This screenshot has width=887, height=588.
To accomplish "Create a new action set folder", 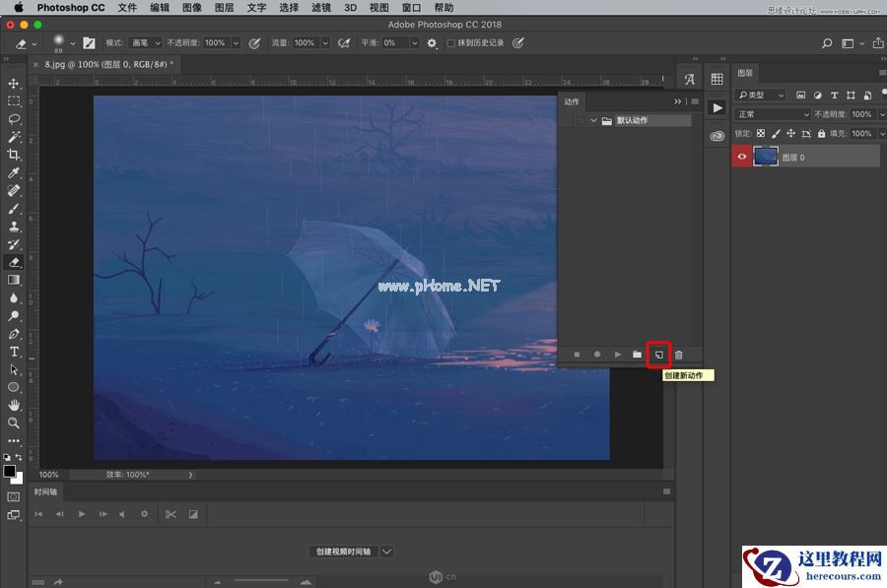I will tap(638, 355).
